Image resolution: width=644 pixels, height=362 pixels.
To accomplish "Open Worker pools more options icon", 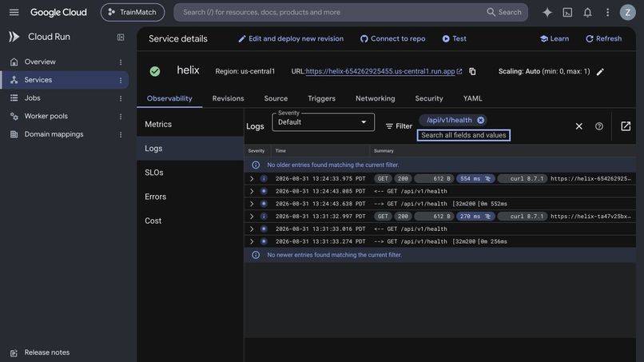I will tap(121, 117).
